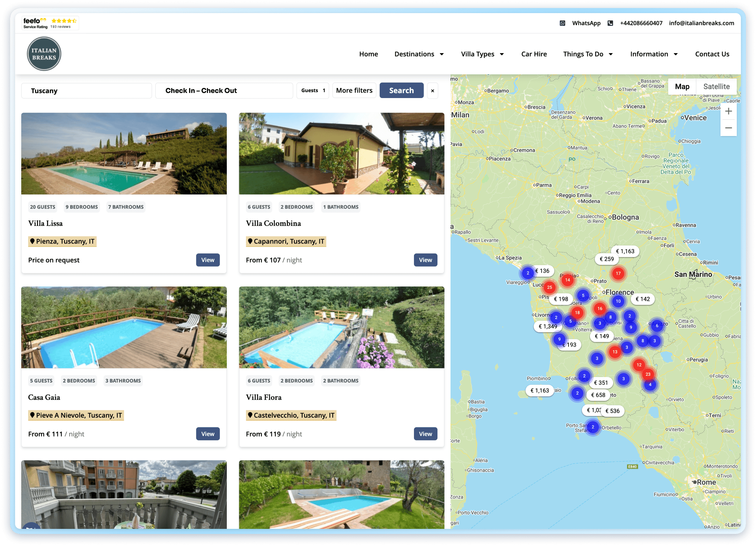Clear the search with the × button

click(x=432, y=91)
